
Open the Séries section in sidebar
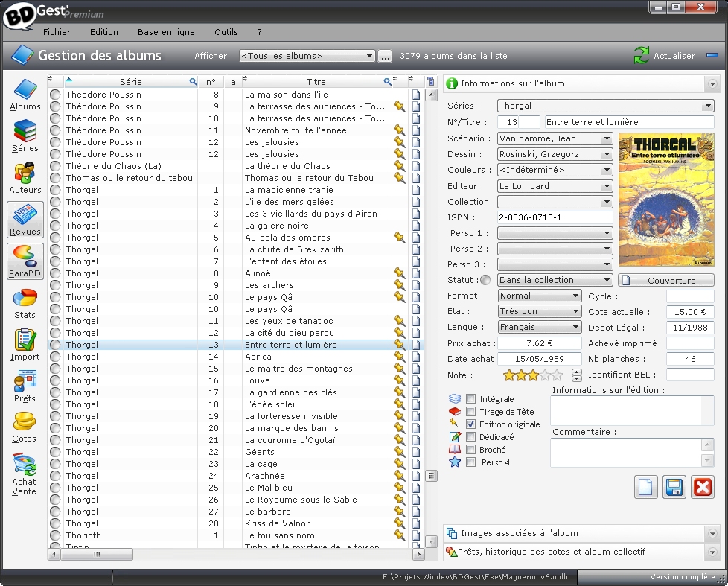(25, 136)
